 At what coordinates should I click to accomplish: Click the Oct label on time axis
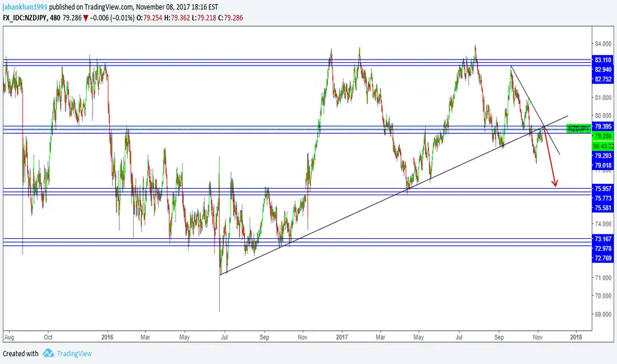pos(48,338)
